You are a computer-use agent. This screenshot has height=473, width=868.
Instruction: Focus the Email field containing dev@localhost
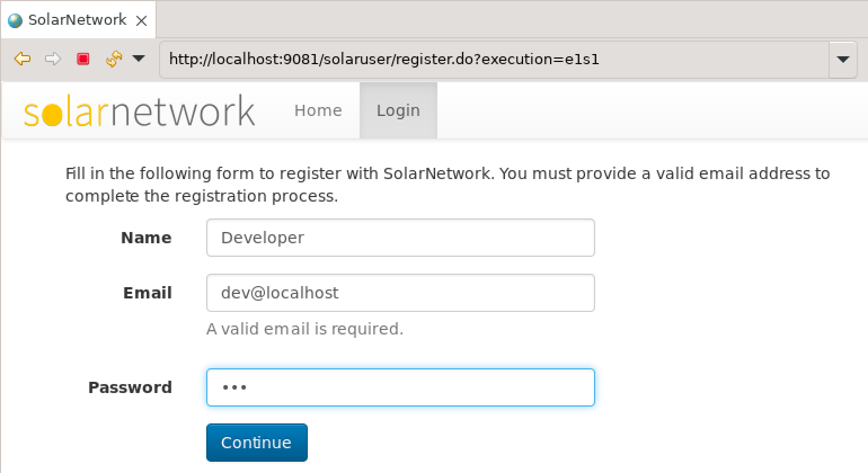point(400,293)
